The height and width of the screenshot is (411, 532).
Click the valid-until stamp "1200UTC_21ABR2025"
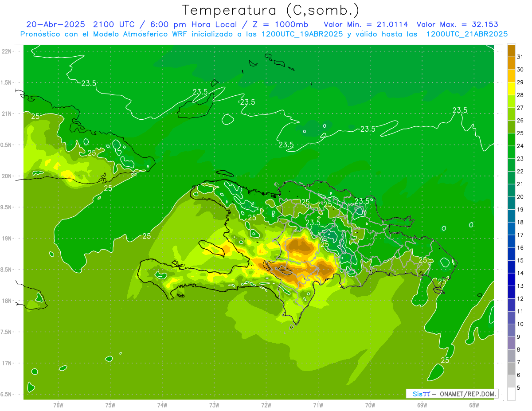467,34
